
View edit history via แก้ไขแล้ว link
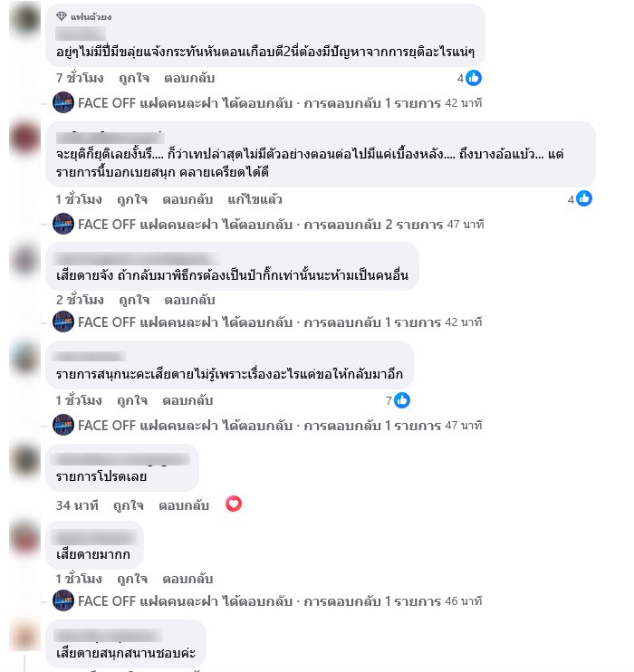click(255, 199)
